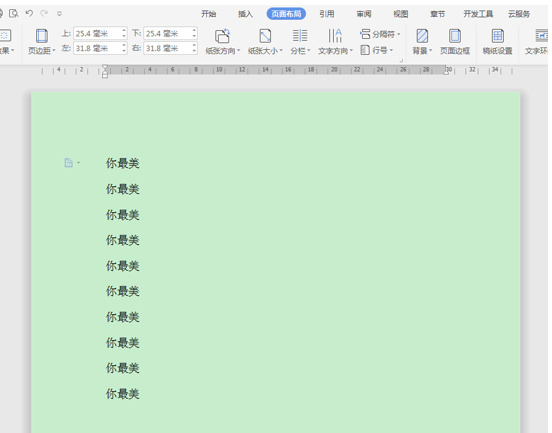This screenshot has width=552, height=433.
Task: Open the quick access toolbar customize arrow
Action: click(59, 14)
